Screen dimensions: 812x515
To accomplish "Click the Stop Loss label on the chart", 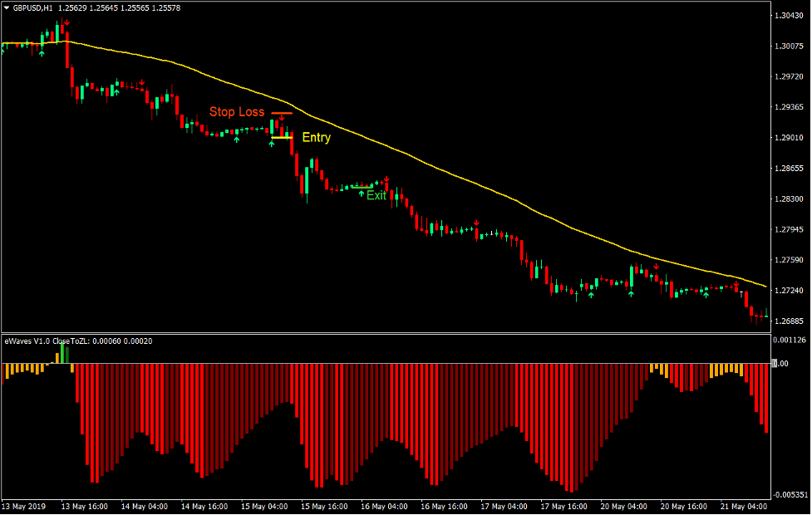I will [x=238, y=111].
